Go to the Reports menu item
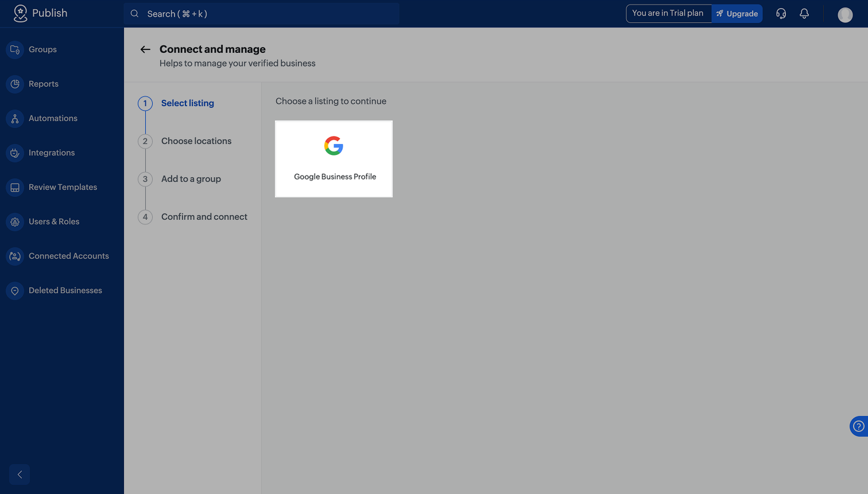The height and width of the screenshot is (494, 868). (44, 84)
